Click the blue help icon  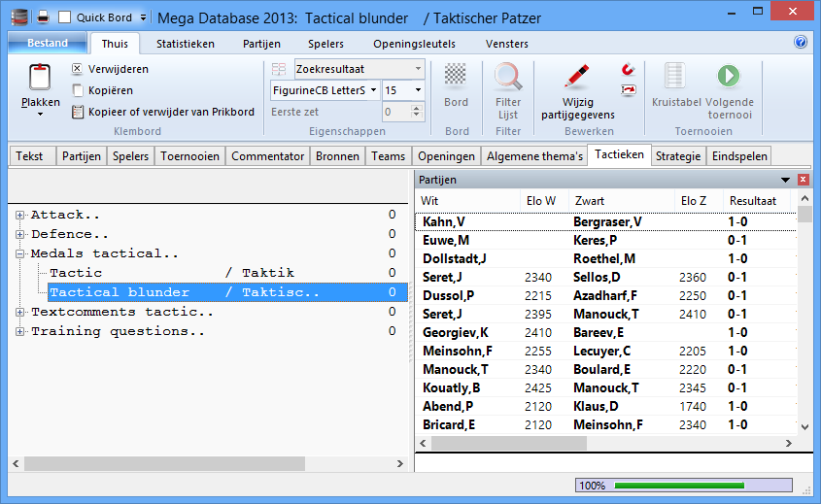(x=800, y=42)
